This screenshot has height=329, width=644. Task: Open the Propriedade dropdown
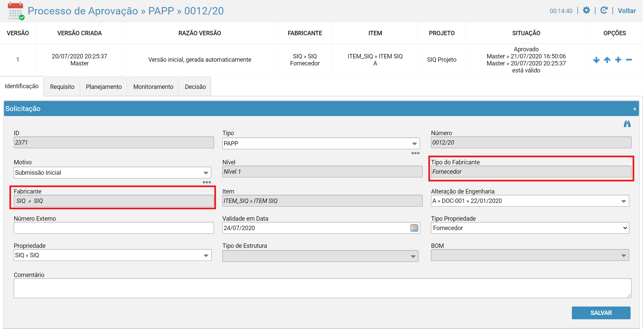click(112, 255)
